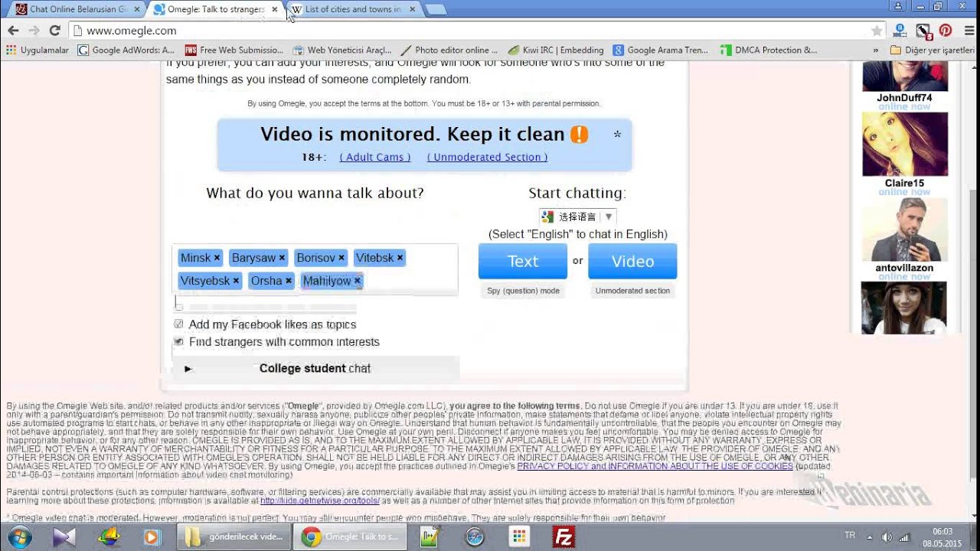This screenshot has width=980, height=551.
Task: Show hidden system tray icons
Action: coord(871,537)
